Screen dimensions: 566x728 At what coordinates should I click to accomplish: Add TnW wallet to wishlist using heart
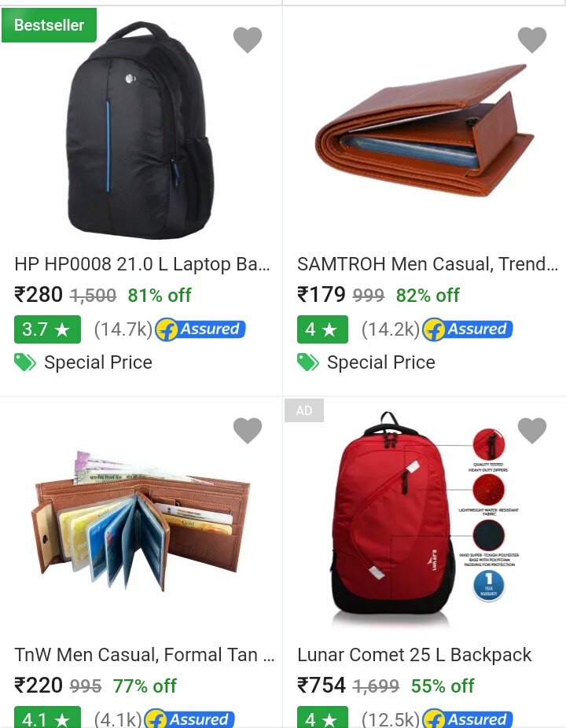tap(248, 430)
